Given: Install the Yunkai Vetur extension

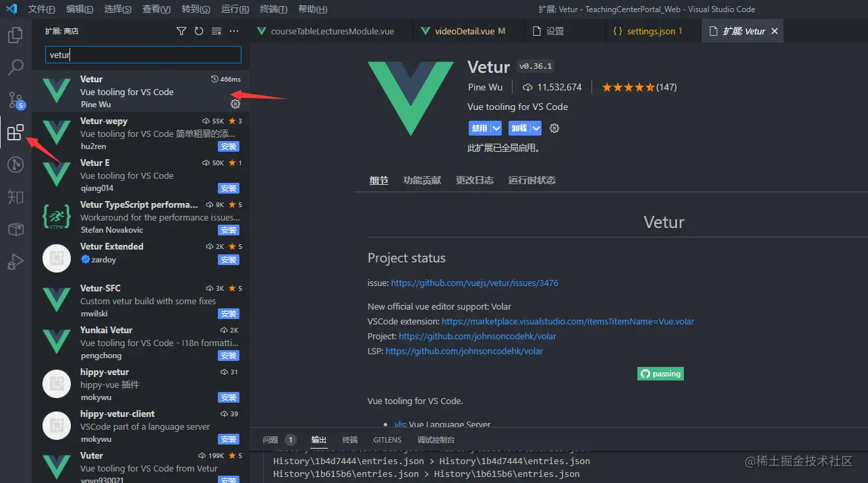Looking at the screenshot, I should click(229, 356).
